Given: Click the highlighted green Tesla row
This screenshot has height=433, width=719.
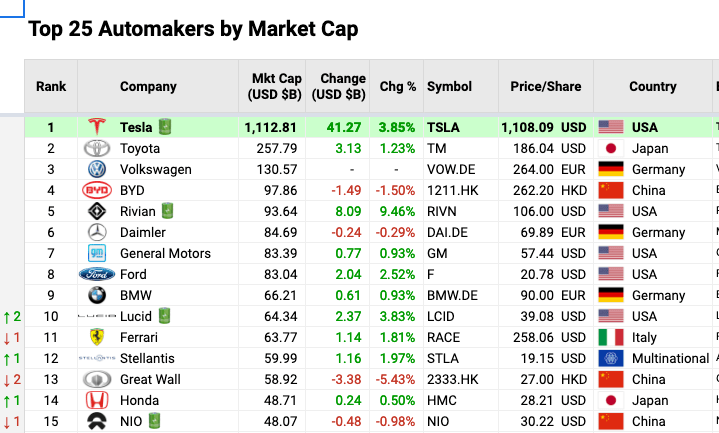Looking at the screenshot, I should pos(330,127).
